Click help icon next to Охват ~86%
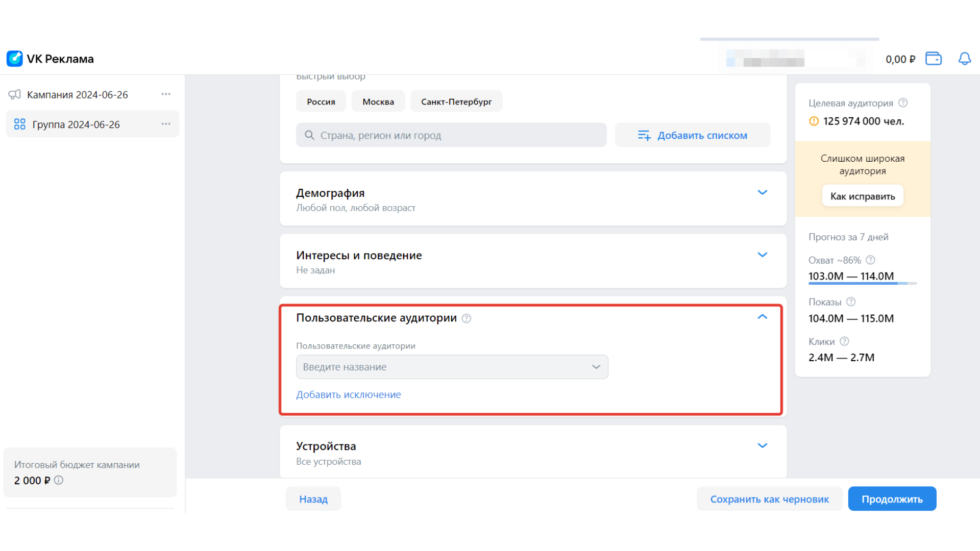 click(871, 260)
